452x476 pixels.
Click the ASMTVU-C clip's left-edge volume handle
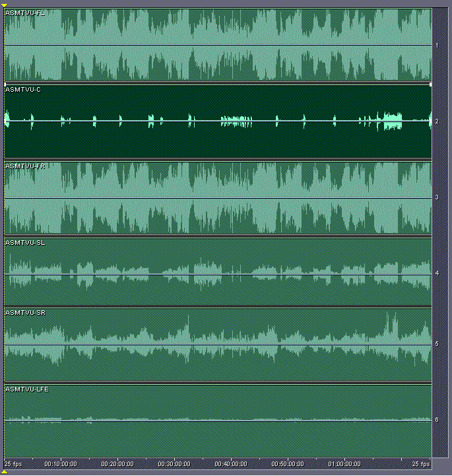pyautogui.click(x=5, y=121)
